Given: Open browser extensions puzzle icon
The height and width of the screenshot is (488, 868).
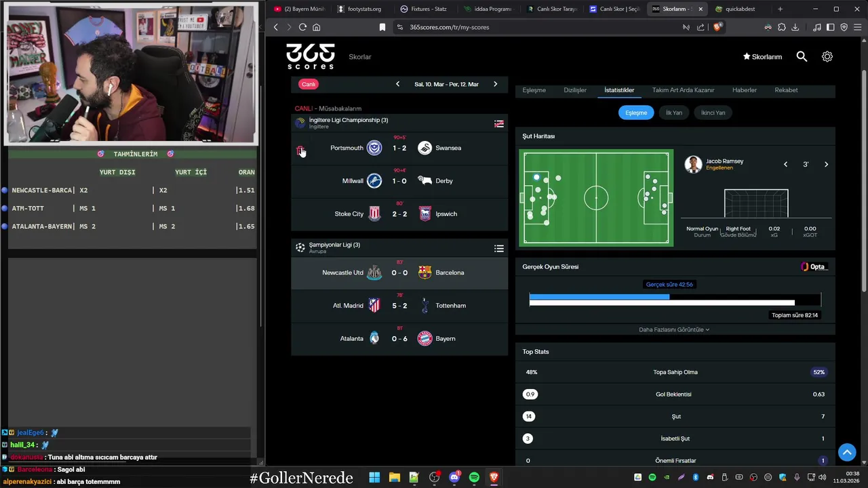Looking at the screenshot, I should pos(782,27).
